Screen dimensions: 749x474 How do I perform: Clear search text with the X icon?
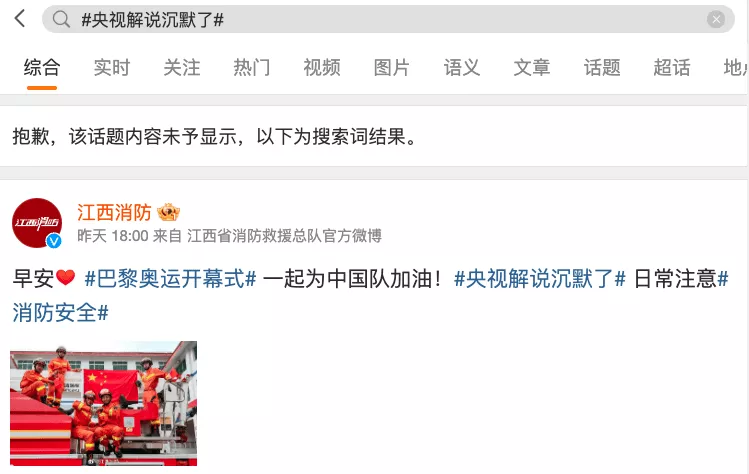(x=716, y=19)
